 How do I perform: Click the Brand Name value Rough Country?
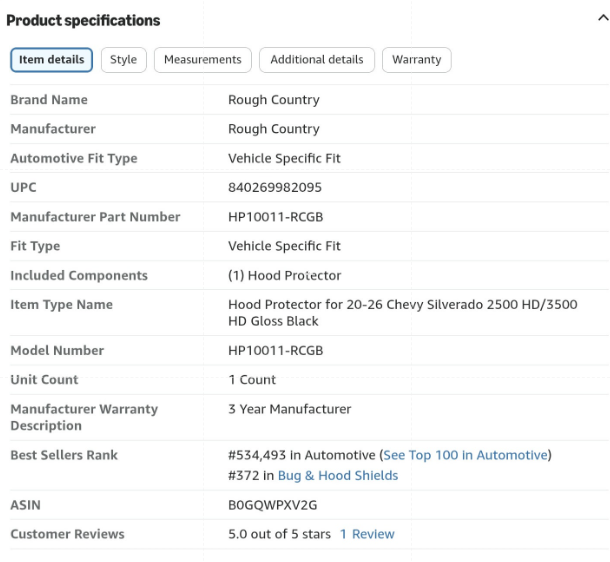274,100
